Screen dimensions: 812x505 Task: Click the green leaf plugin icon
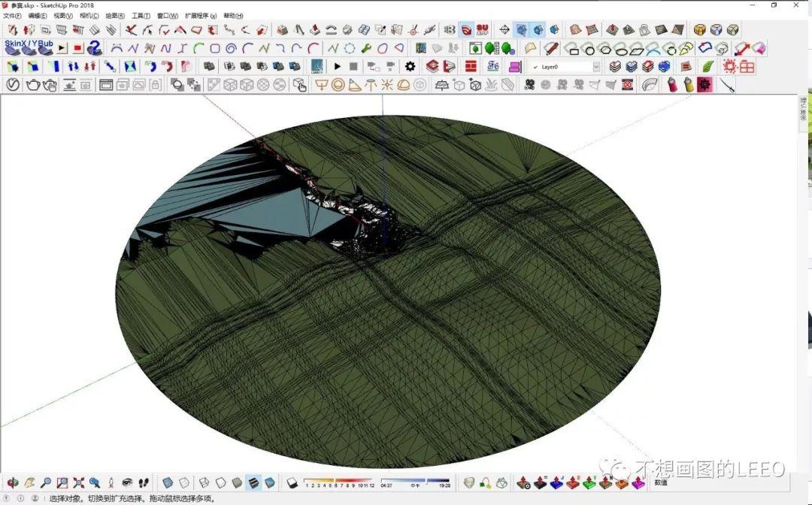[x=707, y=66]
